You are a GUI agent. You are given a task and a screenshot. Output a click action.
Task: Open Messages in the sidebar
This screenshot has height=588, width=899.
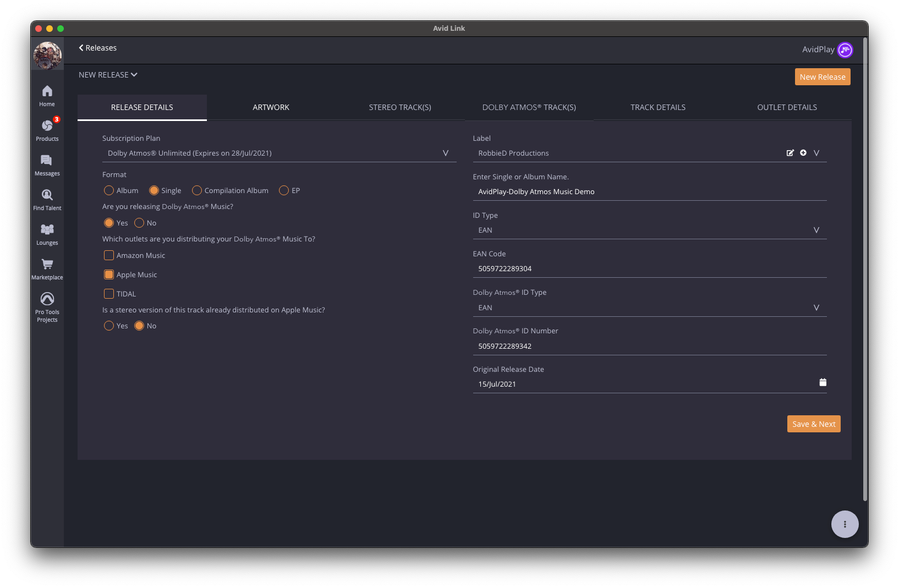pos(47,165)
